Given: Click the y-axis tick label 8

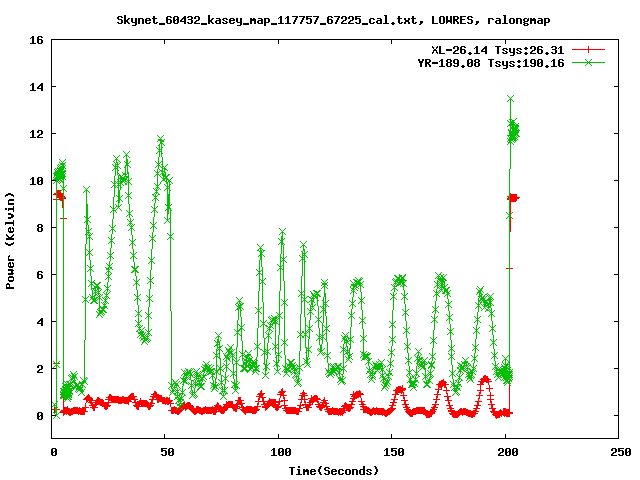Looking at the screenshot, I should (40, 228).
